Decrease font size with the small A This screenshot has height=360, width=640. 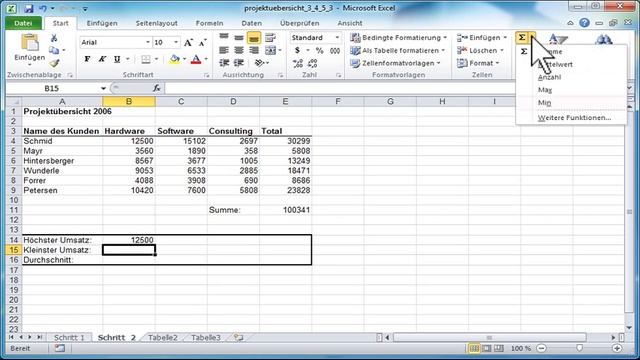coord(202,42)
